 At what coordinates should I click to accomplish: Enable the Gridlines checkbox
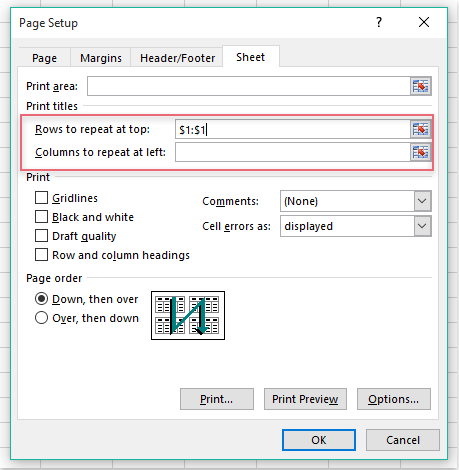(x=41, y=198)
